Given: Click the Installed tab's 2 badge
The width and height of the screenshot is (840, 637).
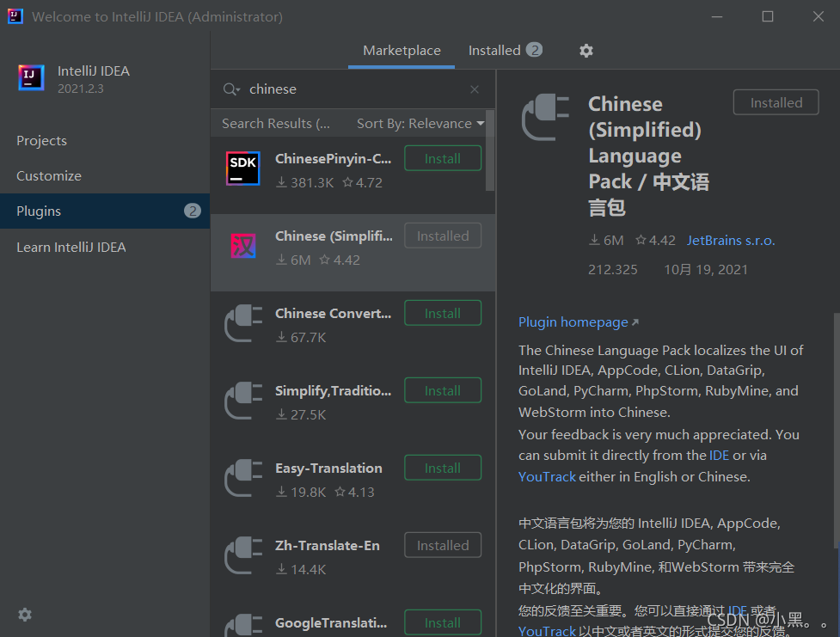Looking at the screenshot, I should coord(534,50).
